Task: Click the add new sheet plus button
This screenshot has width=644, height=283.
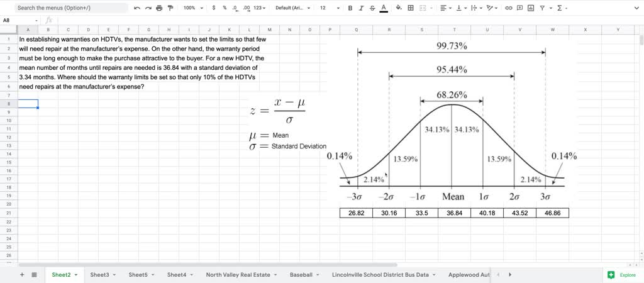Action: 22,275
